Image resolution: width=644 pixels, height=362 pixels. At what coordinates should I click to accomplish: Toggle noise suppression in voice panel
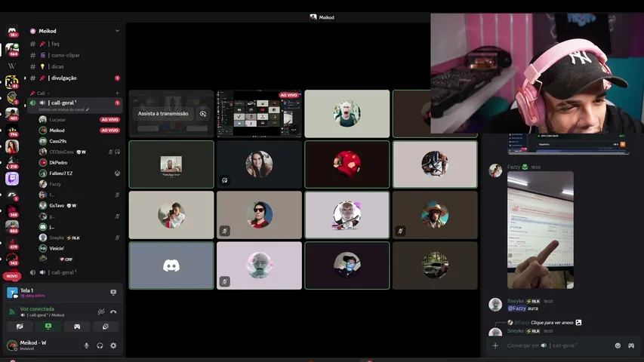101,312
